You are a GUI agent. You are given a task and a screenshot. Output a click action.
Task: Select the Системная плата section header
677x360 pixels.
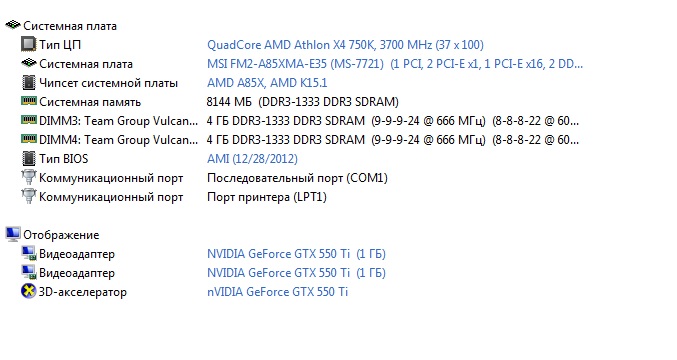70,26
